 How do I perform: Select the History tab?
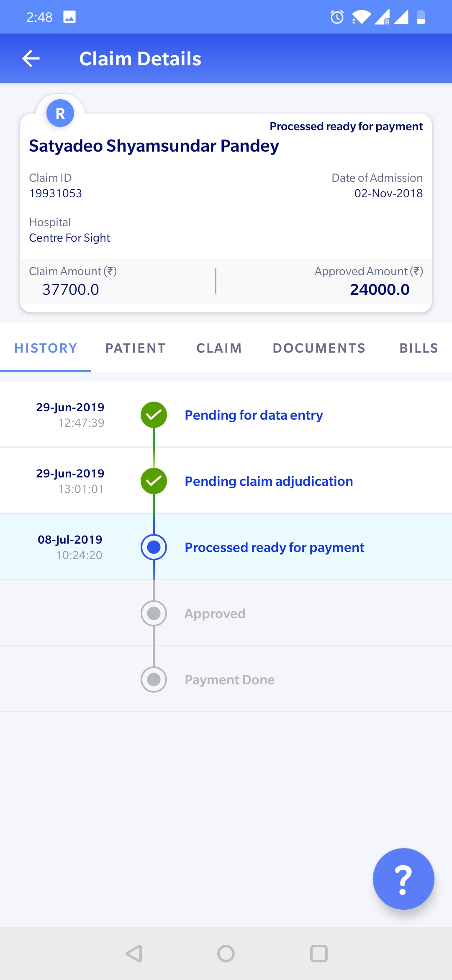[x=46, y=348]
